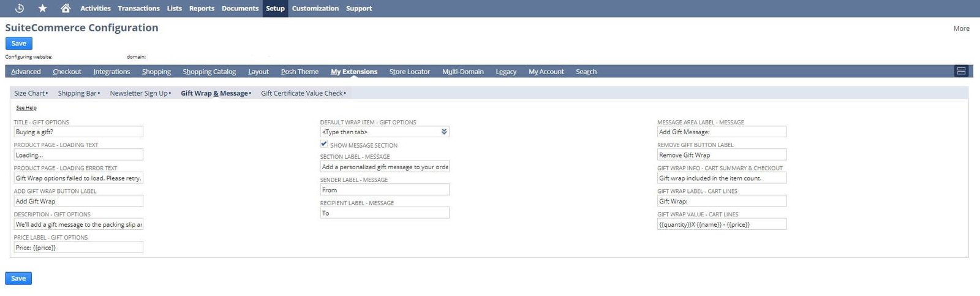Click the Message Area Label field
980x296 pixels.
722,132
